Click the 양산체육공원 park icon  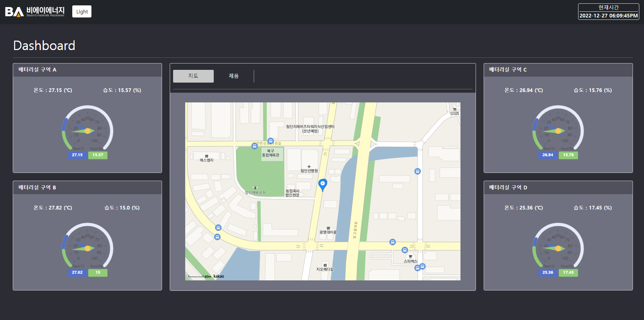pyautogui.click(x=255, y=188)
